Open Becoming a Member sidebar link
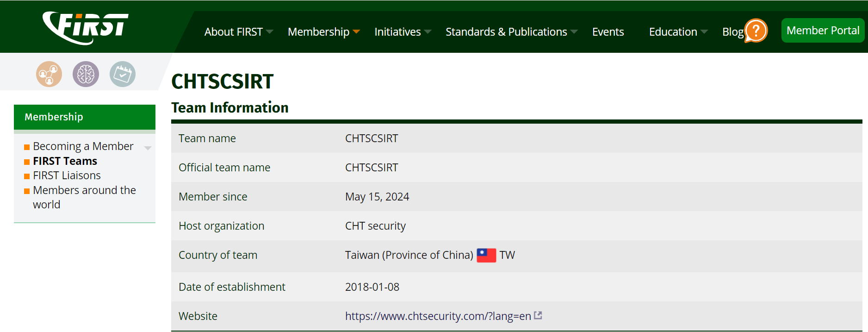 click(83, 146)
